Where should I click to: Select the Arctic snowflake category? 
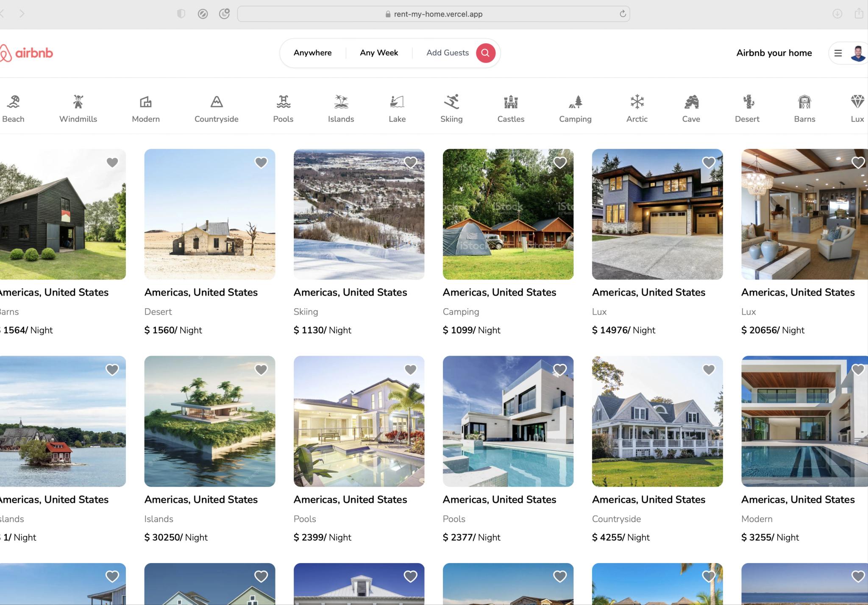pos(637,102)
